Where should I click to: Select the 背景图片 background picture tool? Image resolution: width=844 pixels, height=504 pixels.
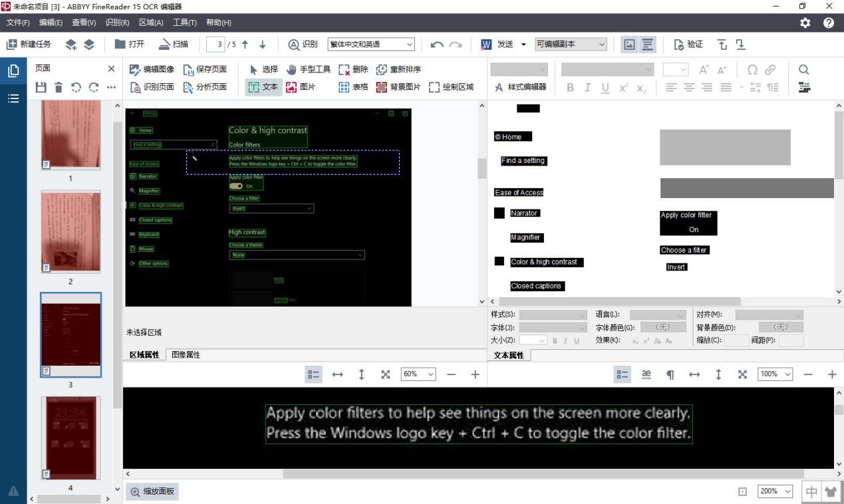pos(398,87)
